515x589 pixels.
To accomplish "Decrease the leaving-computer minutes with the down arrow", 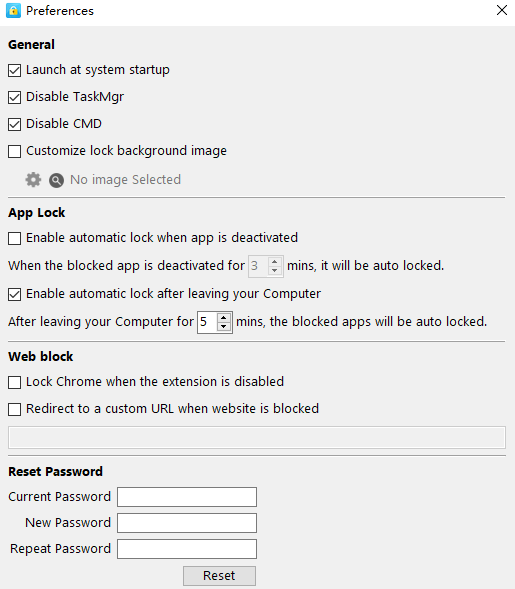I will tap(224, 327).
